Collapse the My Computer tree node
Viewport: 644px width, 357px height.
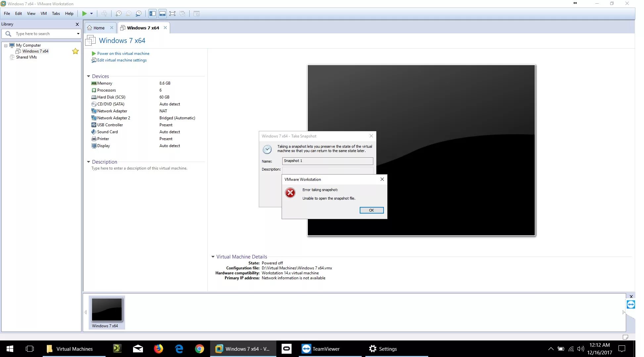click(x=6, y=46)
